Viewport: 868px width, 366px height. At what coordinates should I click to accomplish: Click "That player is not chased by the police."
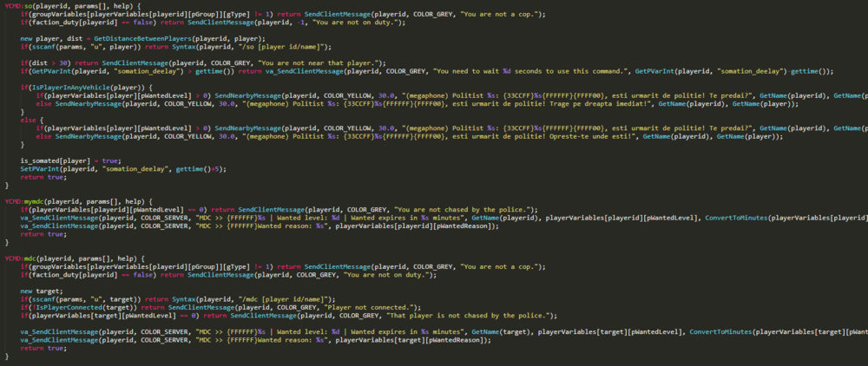(470, 316)
